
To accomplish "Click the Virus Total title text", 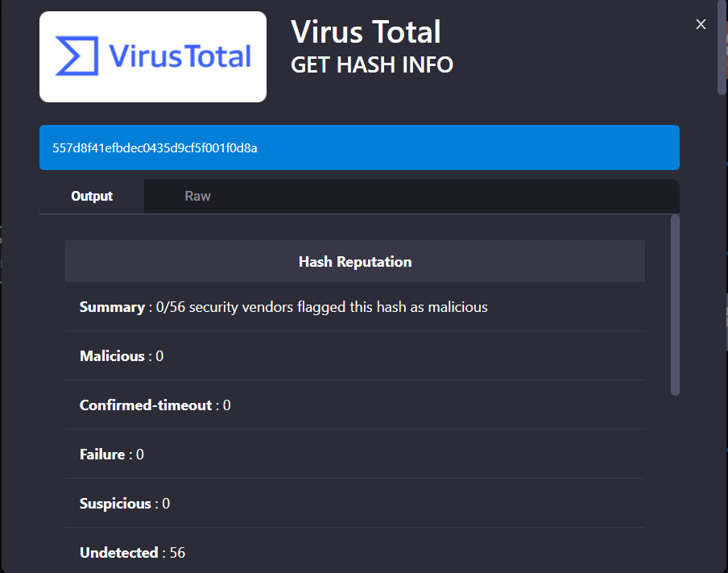I will (366, 32).
